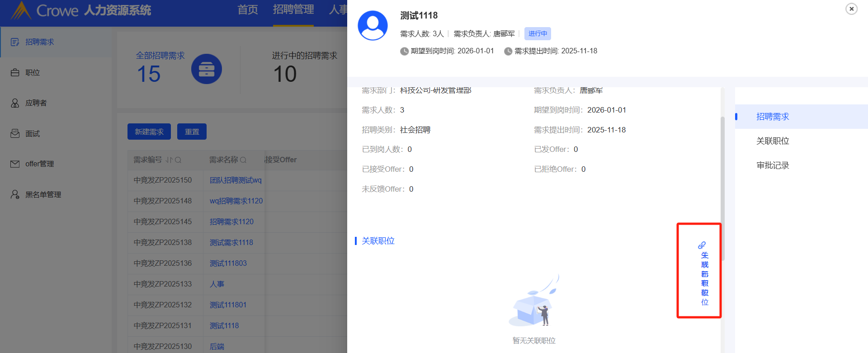Image resolution: width=868 pixels, height=353 pixels.
Task: Click table cell 中竞发ZP2025131
Action: click(163, 326)
